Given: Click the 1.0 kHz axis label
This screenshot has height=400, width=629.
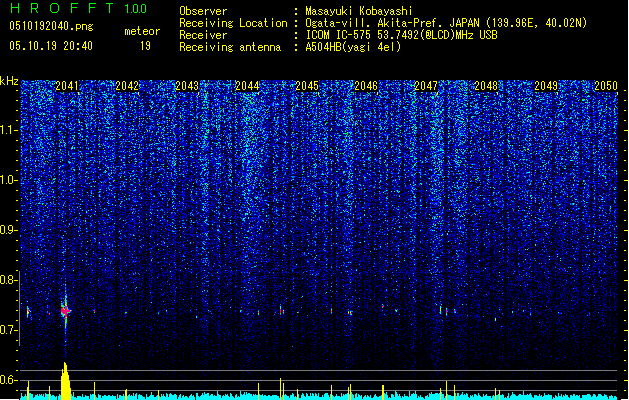Looking at the screenshot, I should 9,180.
